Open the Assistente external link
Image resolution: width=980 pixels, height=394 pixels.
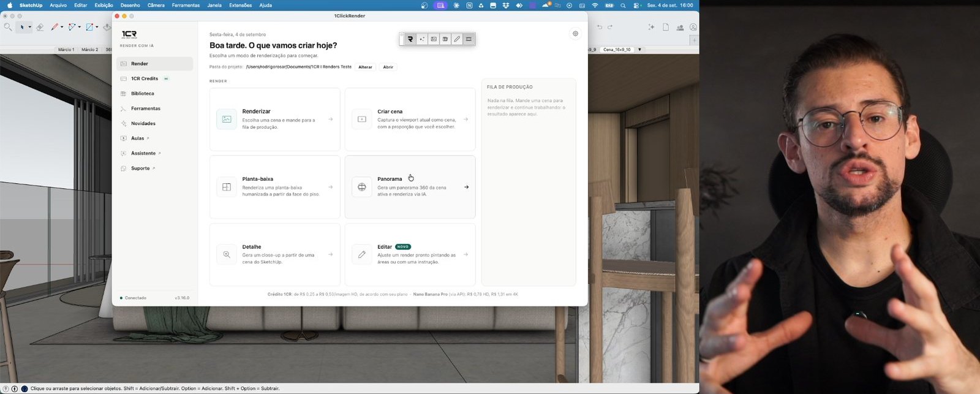(x=154, y=153)
